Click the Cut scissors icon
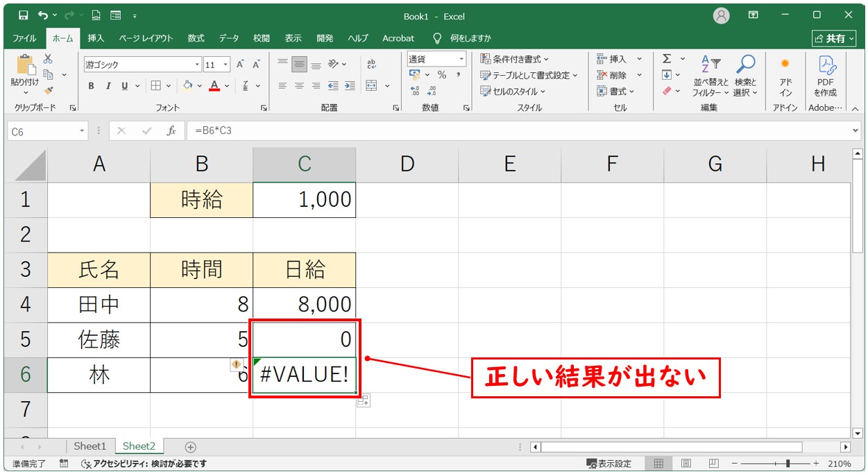868x474 pixels. 48,59
